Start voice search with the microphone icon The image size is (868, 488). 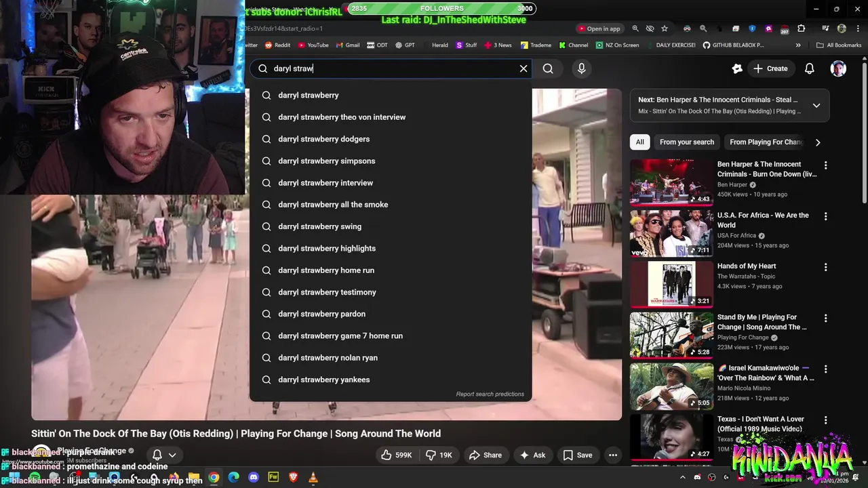click(x=581, y=68)
